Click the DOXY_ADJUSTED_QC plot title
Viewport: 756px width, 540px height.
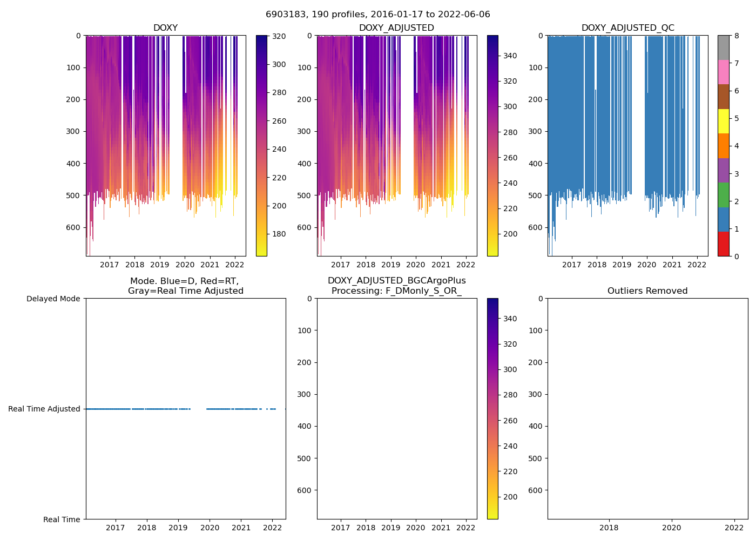coord(627,28)
